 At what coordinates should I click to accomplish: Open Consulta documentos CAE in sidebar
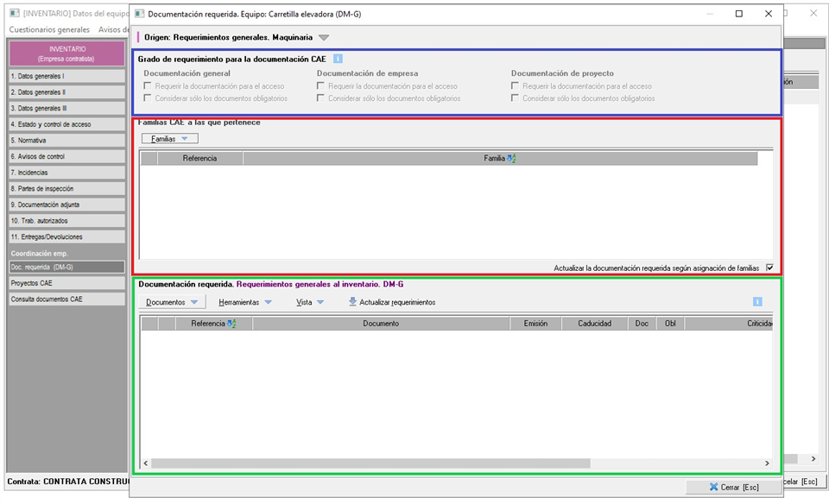tap(66, 299)
